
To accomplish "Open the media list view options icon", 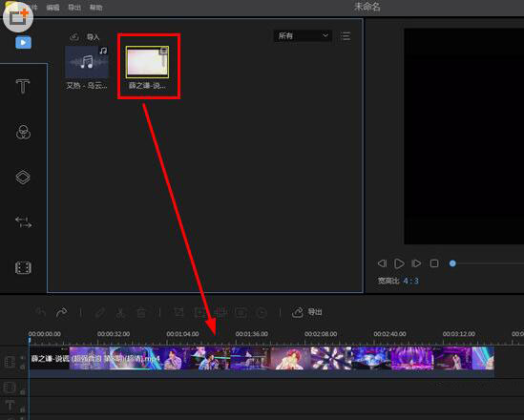I will tap(346, 35).
